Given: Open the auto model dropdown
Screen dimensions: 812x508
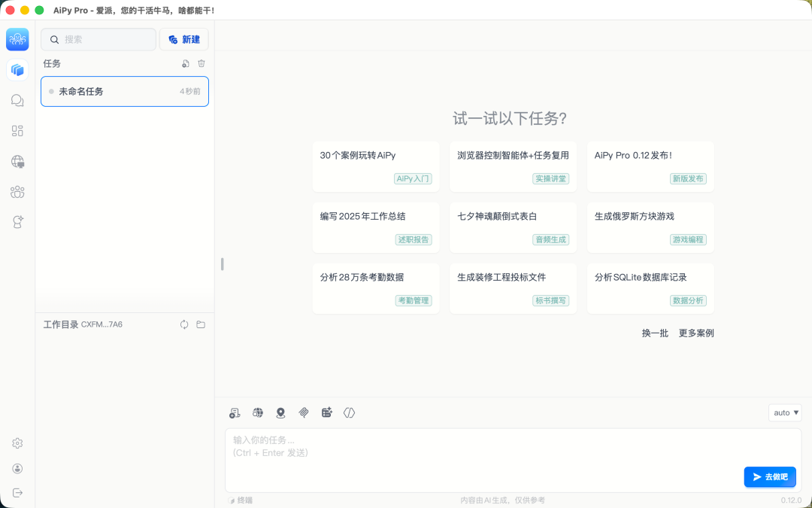Looking at the screenshot, I should pyautogui.click(x=785, y=412).
